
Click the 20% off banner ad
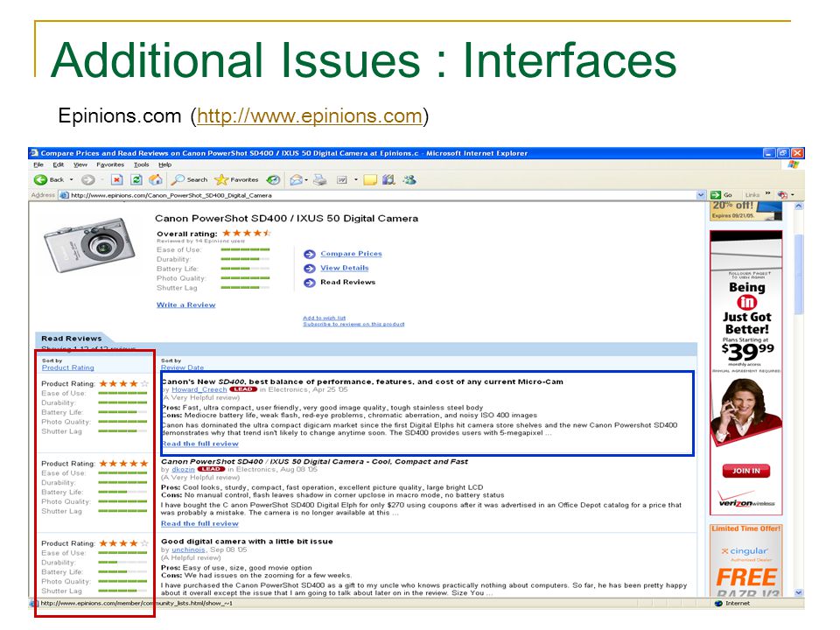745,211
